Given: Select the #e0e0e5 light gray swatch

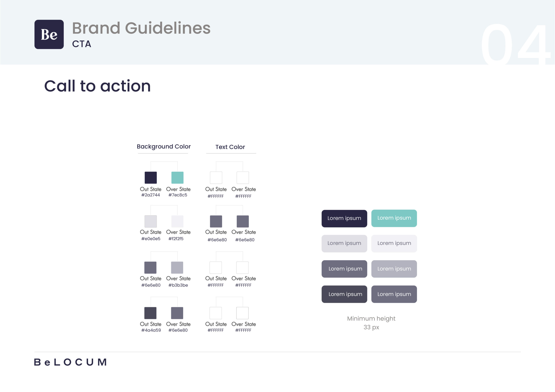Looking at the screenshot, I should coord(151,221).
